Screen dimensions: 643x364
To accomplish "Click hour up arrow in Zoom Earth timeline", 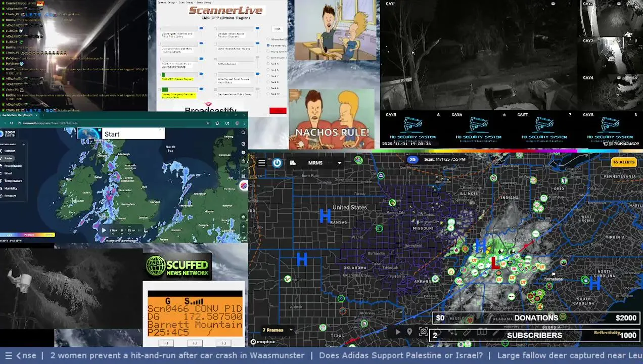I will [122, 226].
